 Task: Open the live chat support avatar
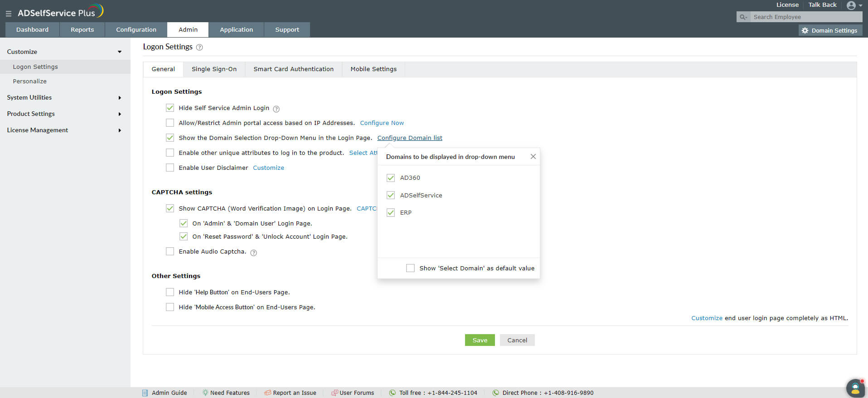pos(855,388)
